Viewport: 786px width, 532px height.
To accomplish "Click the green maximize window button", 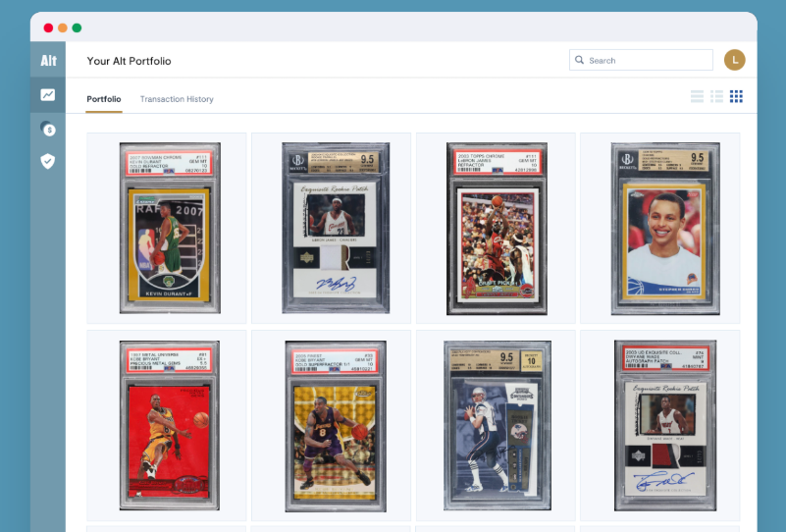I will pos(77,27).
